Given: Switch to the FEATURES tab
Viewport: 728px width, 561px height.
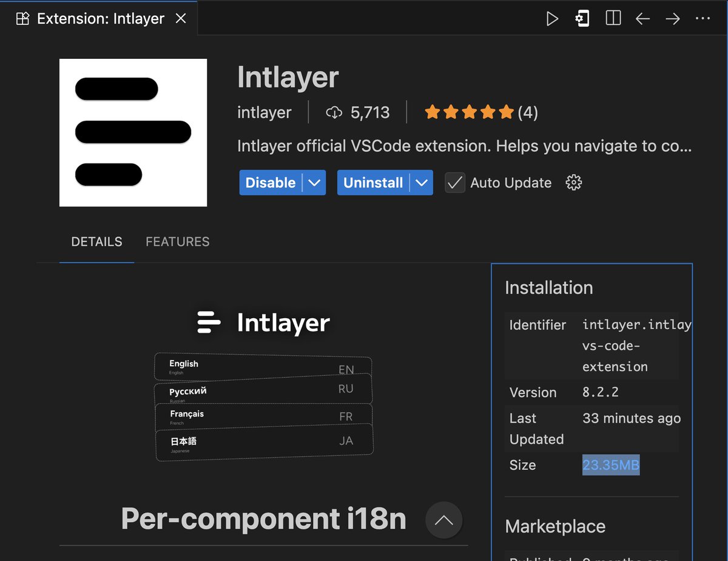Looking at the screenshot, I should [x=178, y=242].
